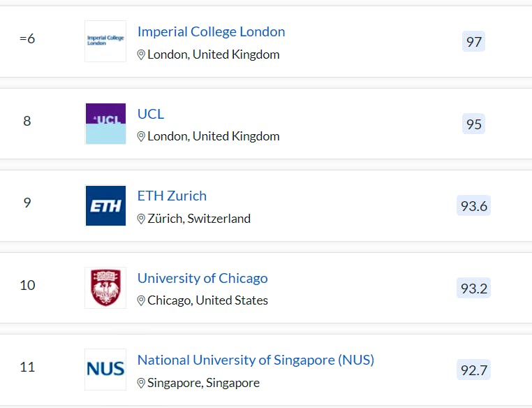
Task: Open the Imperial College London link
Action: [211, 31]
